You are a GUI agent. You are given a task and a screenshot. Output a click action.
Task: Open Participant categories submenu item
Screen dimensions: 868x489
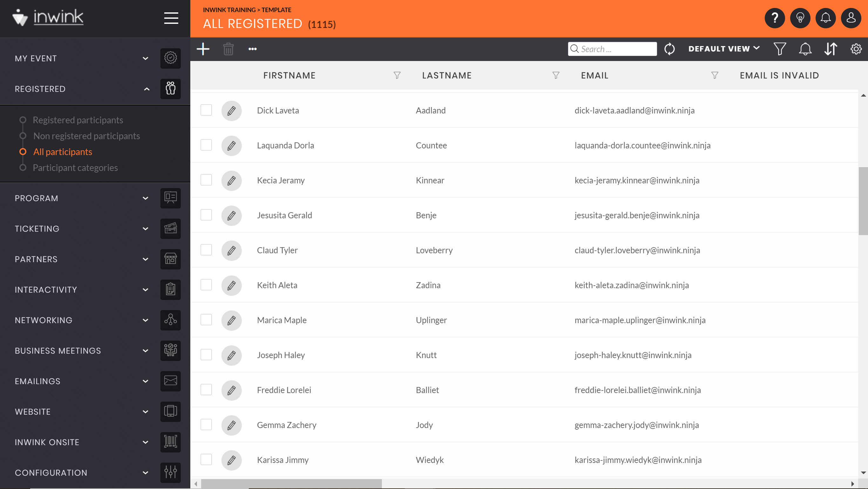pyautogui.click(x=75, y=168)
